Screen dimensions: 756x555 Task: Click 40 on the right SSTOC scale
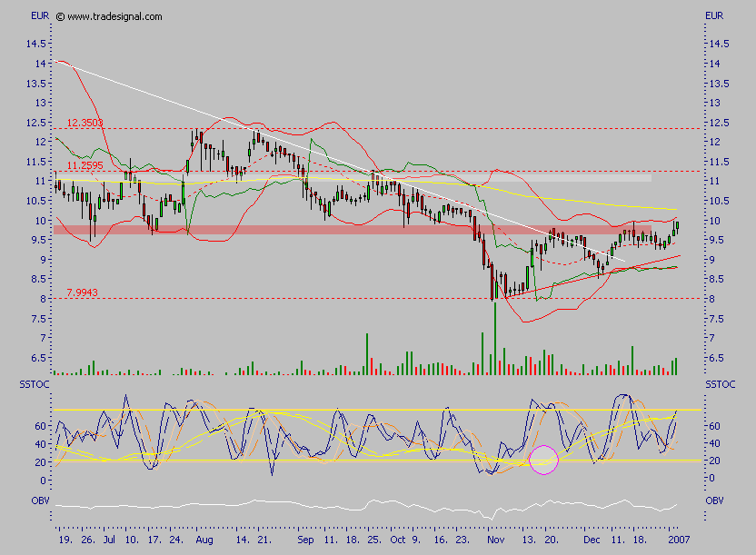715,443
